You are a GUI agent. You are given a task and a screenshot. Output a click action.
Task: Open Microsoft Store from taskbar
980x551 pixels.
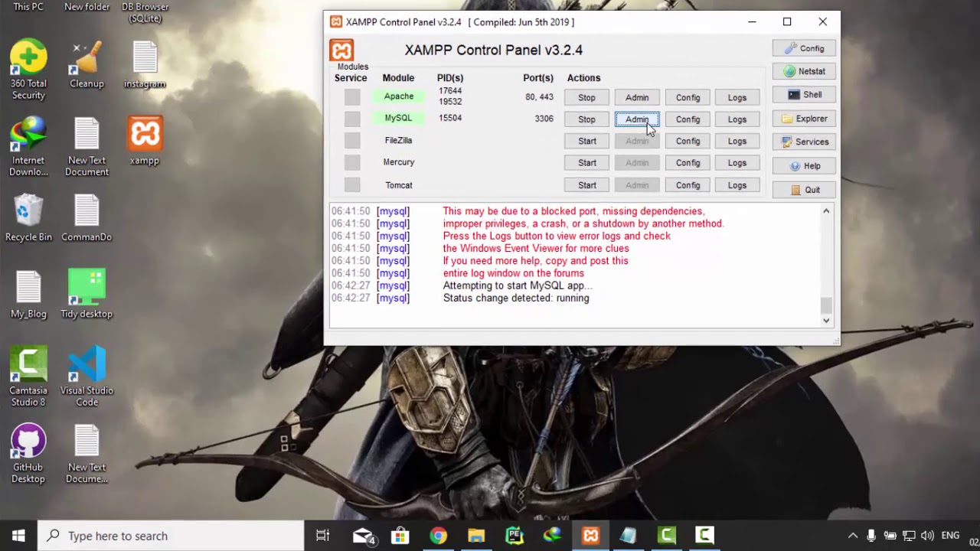click(x=400, y=536)
